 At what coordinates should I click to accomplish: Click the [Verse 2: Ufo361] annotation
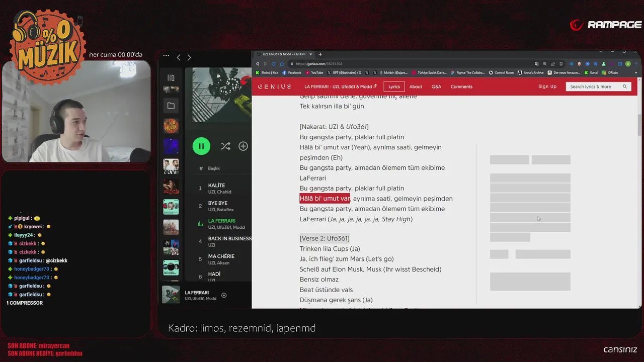(x=325, y=238)
